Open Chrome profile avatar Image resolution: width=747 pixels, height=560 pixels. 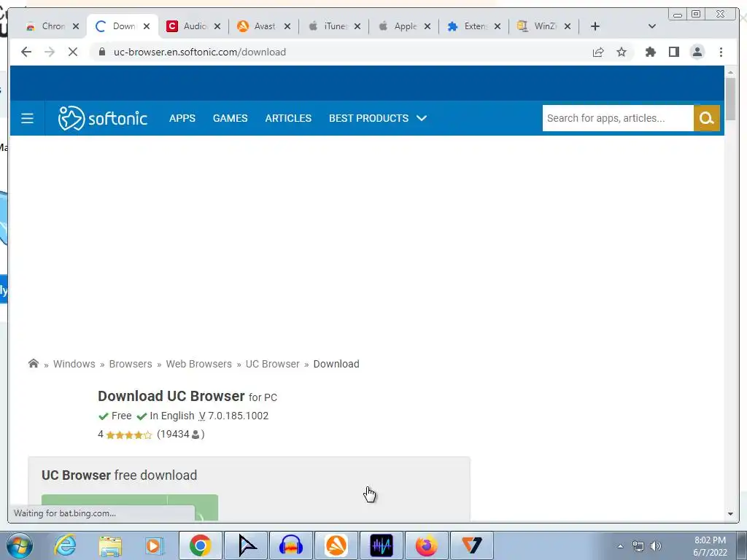[697, 52]
